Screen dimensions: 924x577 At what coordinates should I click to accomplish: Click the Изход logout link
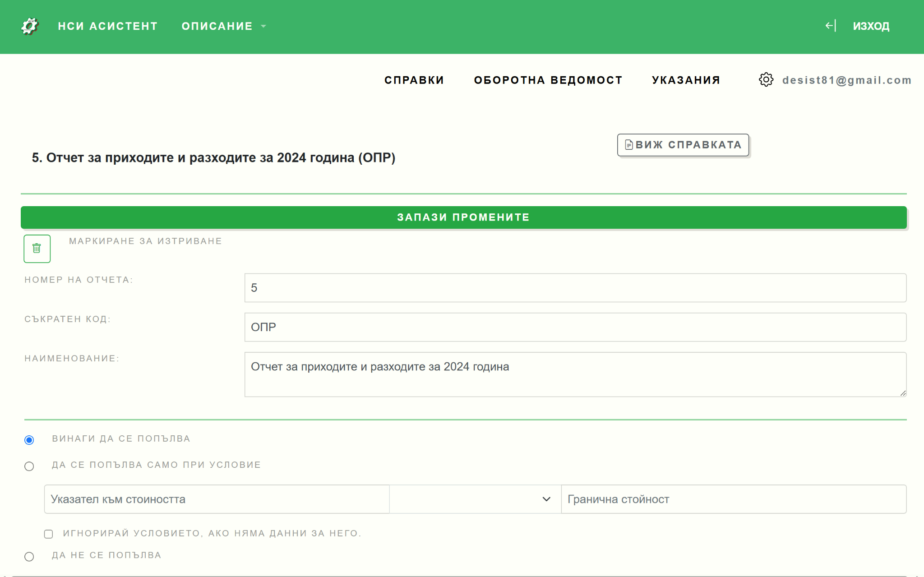pos(871,26)
